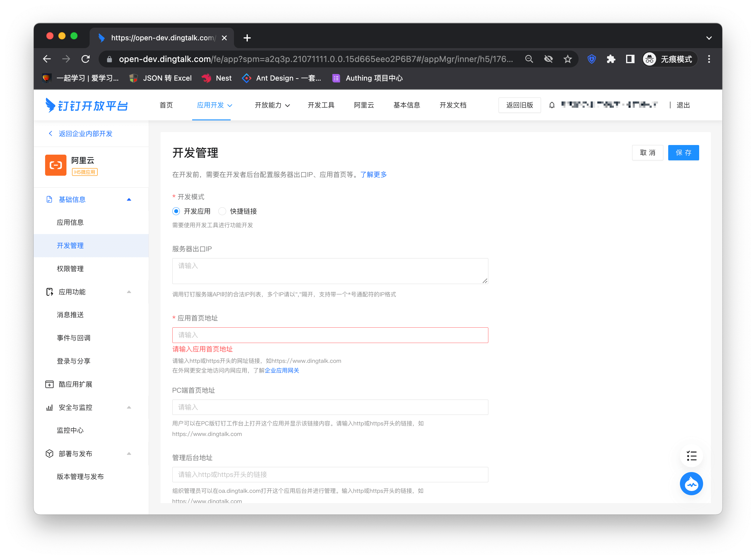
Task: Go to the 开发文档 nav item
Action: pos(453,105)
